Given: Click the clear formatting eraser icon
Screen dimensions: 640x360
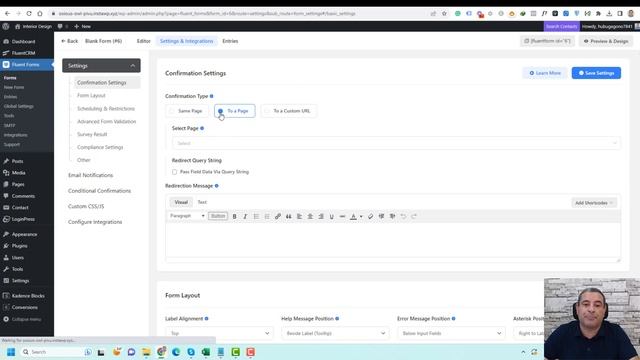Looking at the screenshot, I should tap(370, 216).
